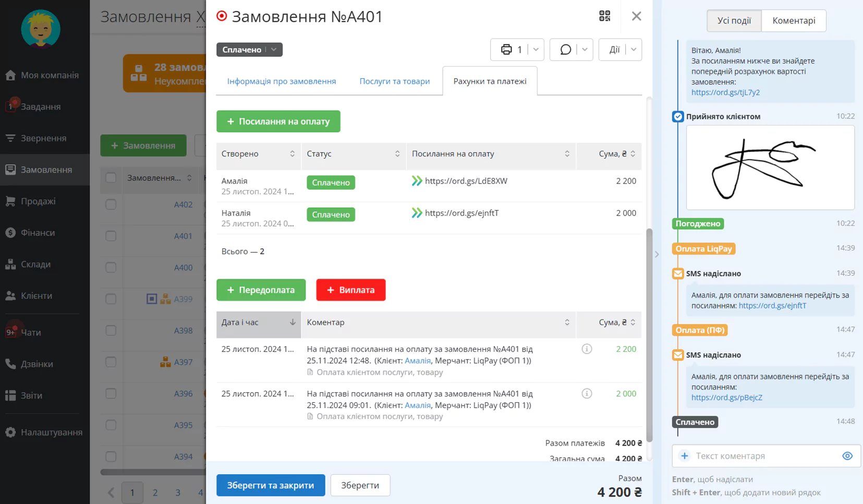
Task: Open Звіти in sidebar
Action: pyautogui.click(x=45, y=396)
